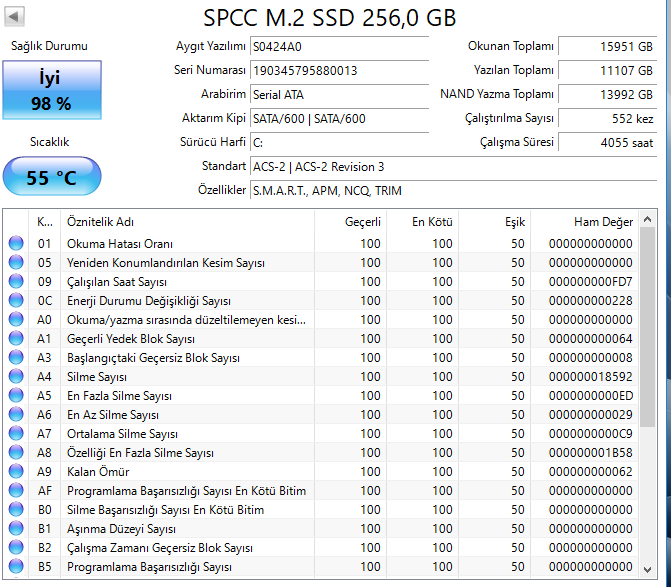The height and width of the screenshot is (587, 671).
Task: Click status orb for Okuma Hatası Oranı
Action: click(x=16, y=243)
